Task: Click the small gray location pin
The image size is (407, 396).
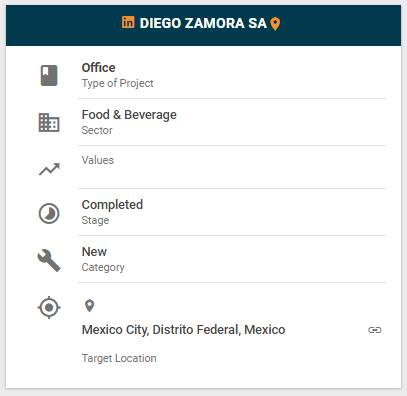Action: click(89, 306)
